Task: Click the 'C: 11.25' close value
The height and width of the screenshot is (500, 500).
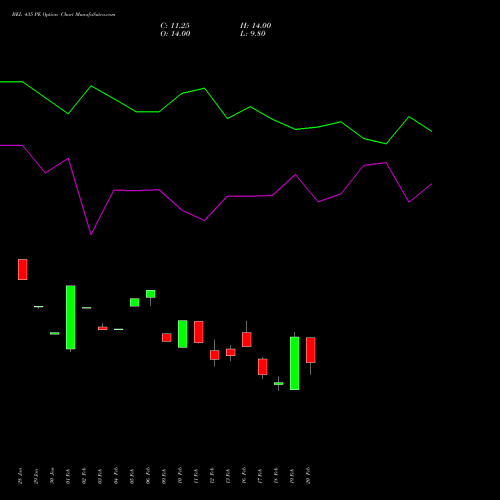Action: pos(175,26)
